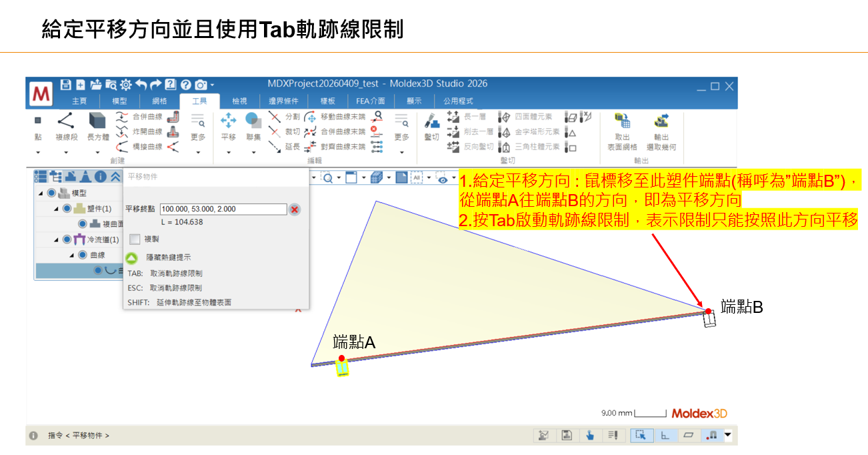
Task: Click the 橋接曲線 bridge curve tool
Action: pos(139,146)
